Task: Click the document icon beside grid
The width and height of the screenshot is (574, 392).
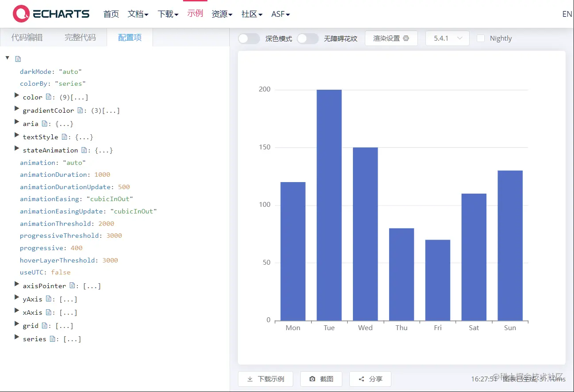Action: [45, 325]
